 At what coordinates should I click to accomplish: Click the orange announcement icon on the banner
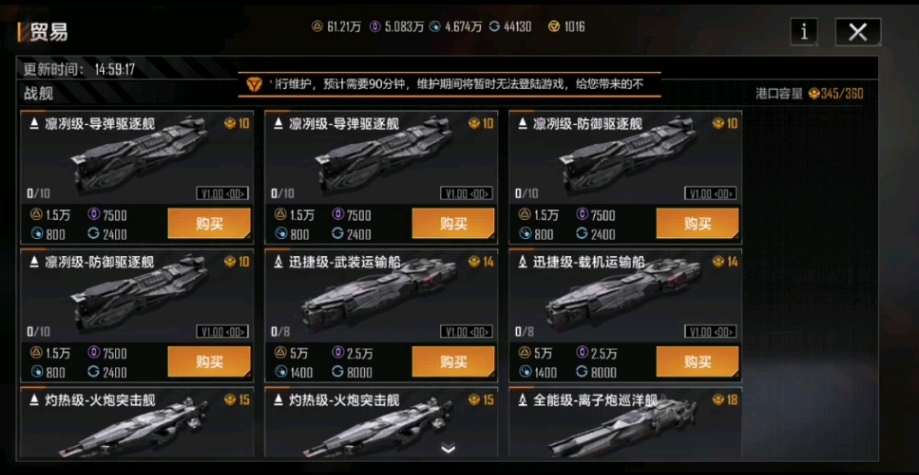[254, 84]
